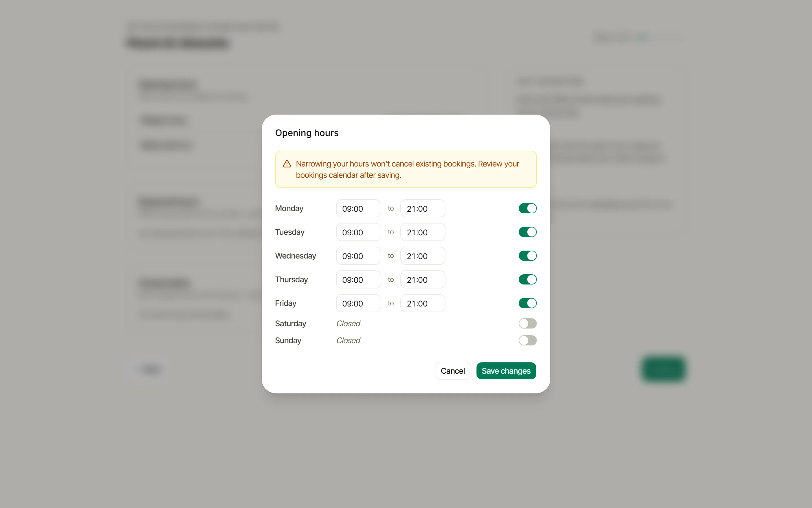Switch off the Thursday open toggle

528,279
